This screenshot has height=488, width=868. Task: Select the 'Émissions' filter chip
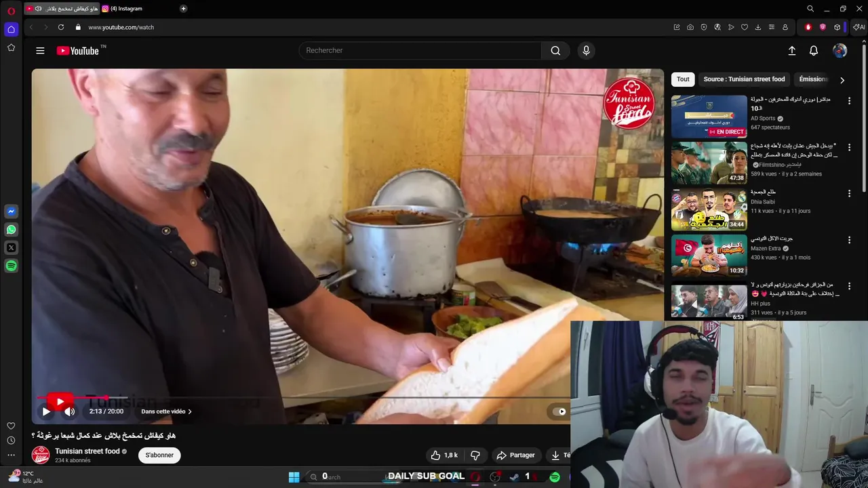point(812,79)
